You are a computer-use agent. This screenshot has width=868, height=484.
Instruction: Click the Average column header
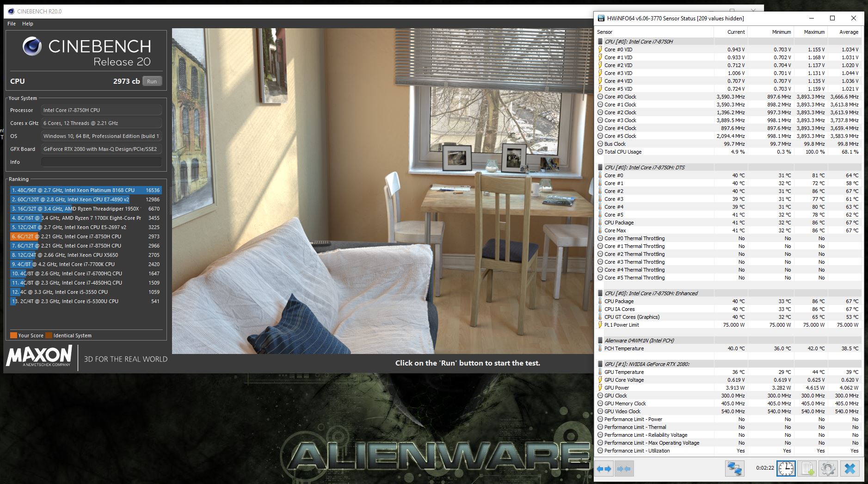(844, 32)
